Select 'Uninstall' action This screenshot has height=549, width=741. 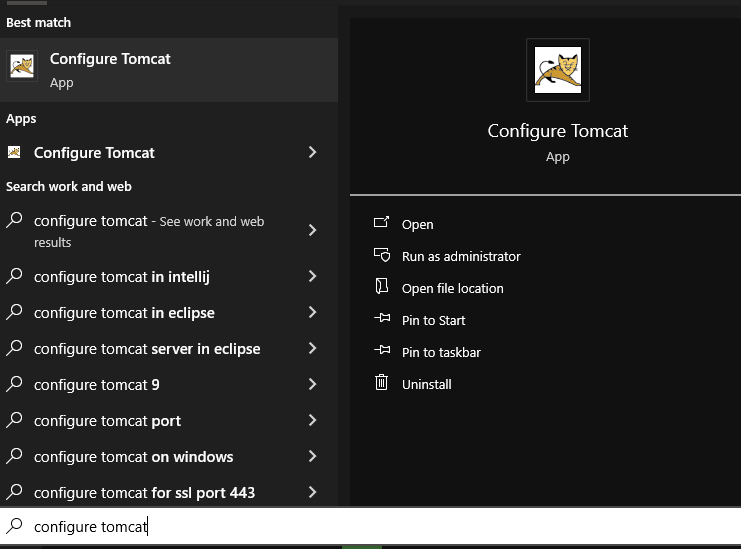tap(427, 385)
